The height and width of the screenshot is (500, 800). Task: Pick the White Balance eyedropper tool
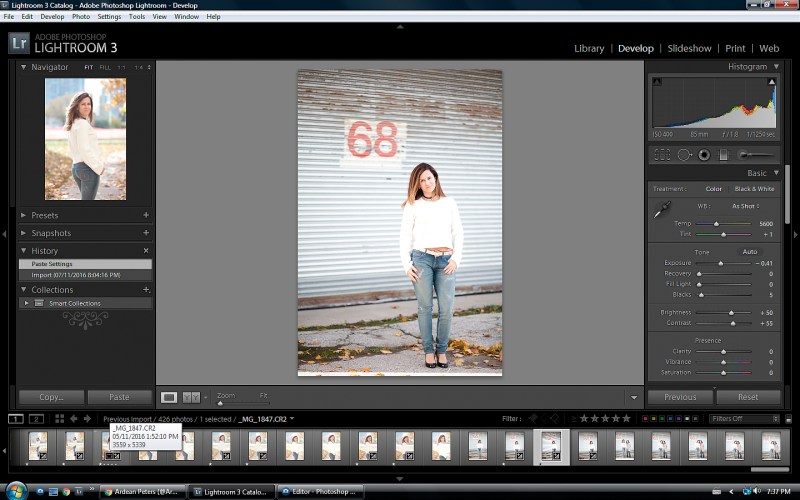(x=661, y=210)
